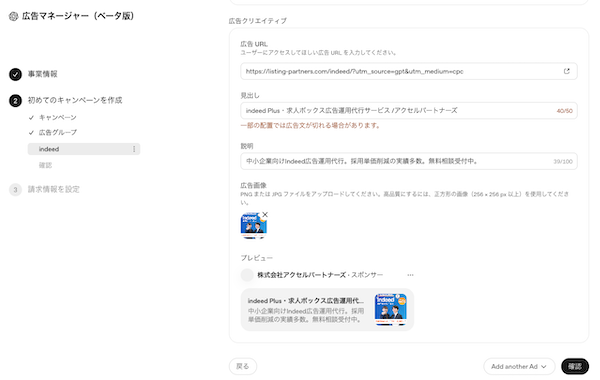Click the step 3 number circle
This screenshot has height=380, width=600.
tap(15, 189)
